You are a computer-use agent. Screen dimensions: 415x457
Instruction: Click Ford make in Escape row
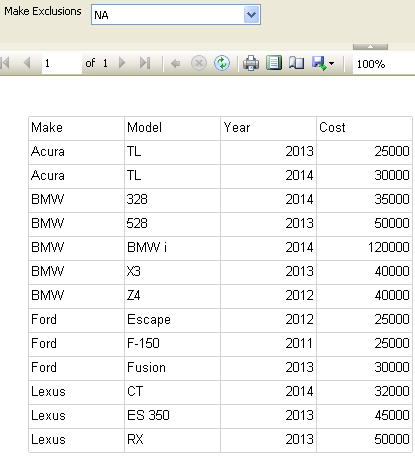[x=44, y=320]
